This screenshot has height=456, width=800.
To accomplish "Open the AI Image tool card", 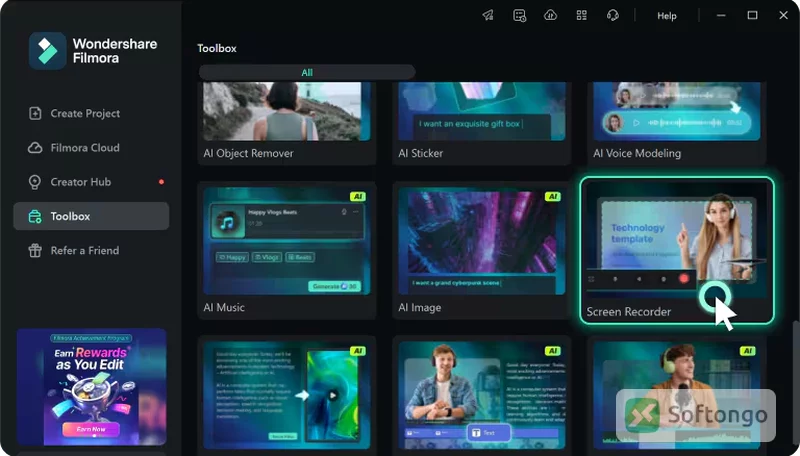I will 482,250.
